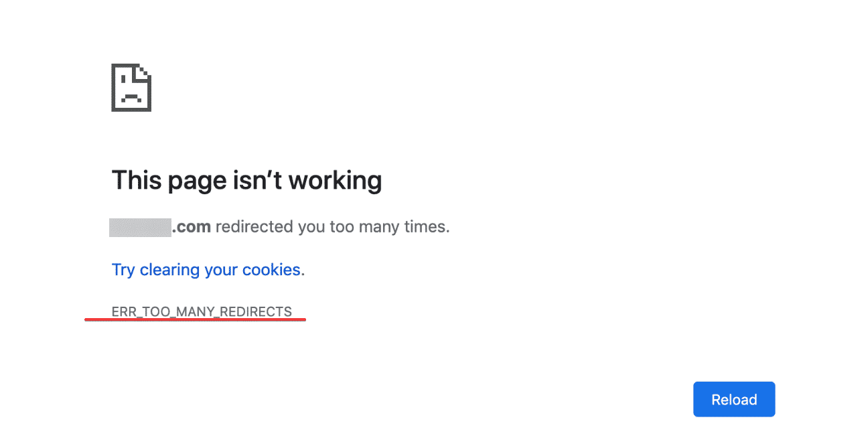
Task: Click the ERR_TOO_MANY_REDIRECTS error code
Action: 202,311
